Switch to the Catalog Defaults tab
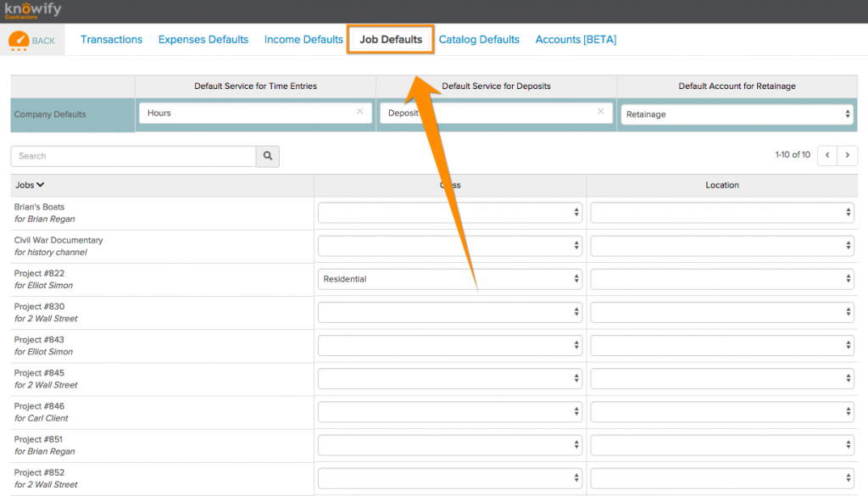The width and height of the screenshot is (868, 496). pos(479,39)
